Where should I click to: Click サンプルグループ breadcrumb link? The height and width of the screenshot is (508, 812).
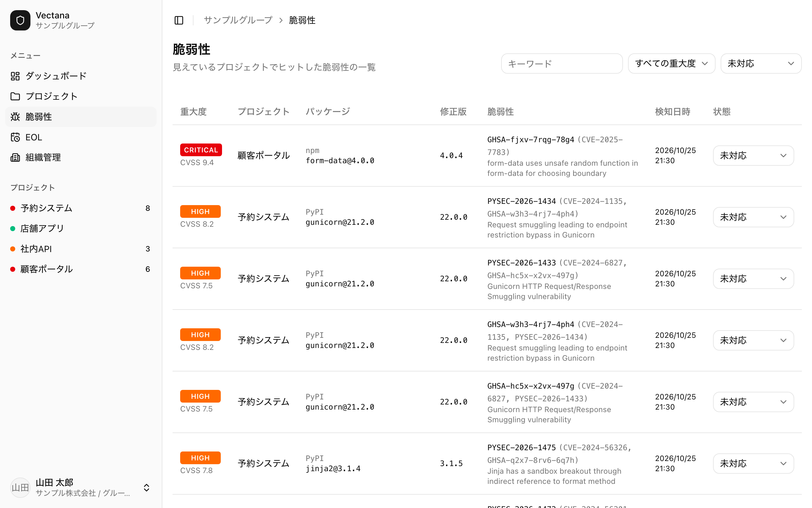point(238,20)
